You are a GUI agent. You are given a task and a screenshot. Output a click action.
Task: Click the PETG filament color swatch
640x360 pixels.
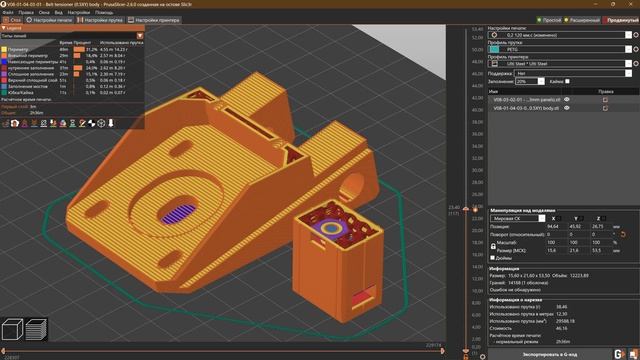494,49
